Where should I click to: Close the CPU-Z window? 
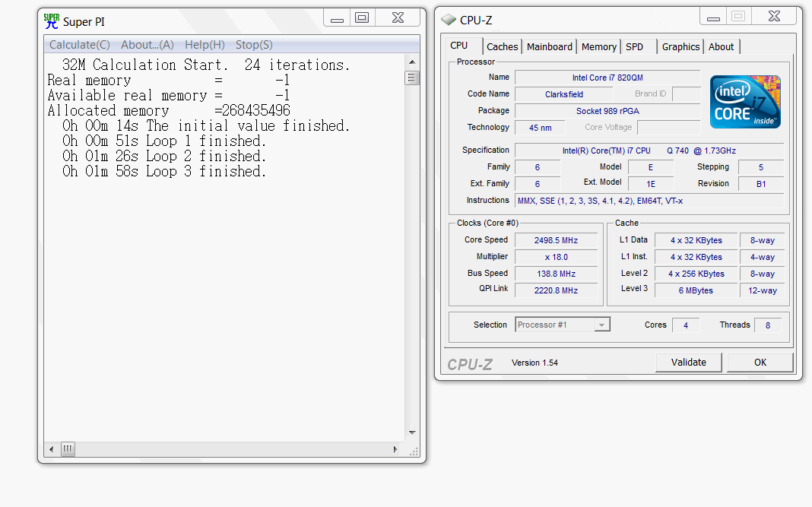[774, 17]
